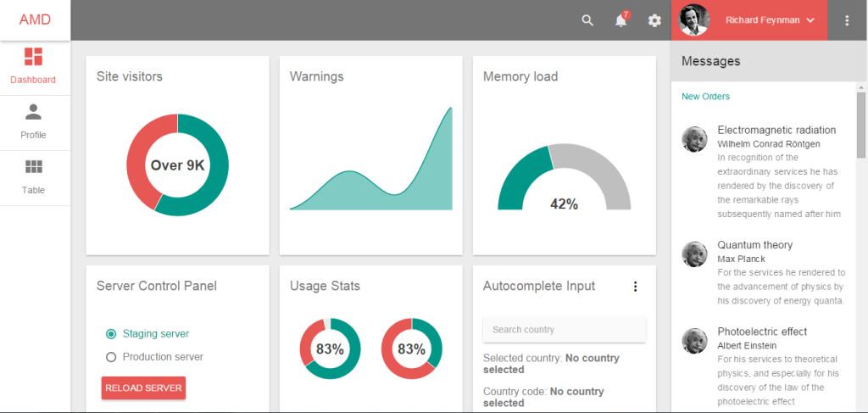Open the notifications bell icon
Image resolution: width=868 pixels, height=413 pixels.
click(x=621, y=20)
